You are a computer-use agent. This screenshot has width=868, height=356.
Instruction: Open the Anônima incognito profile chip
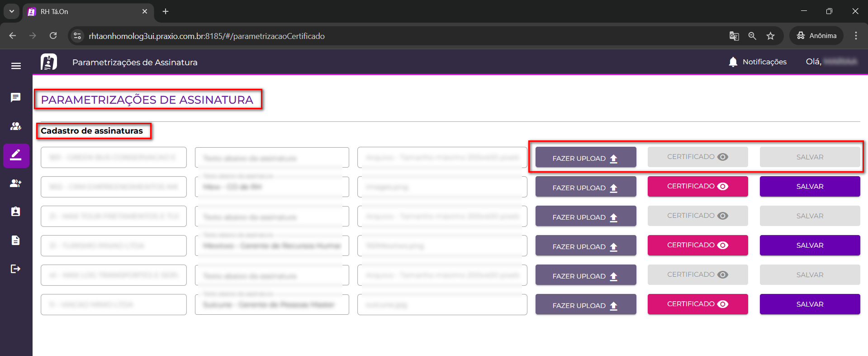816,36
